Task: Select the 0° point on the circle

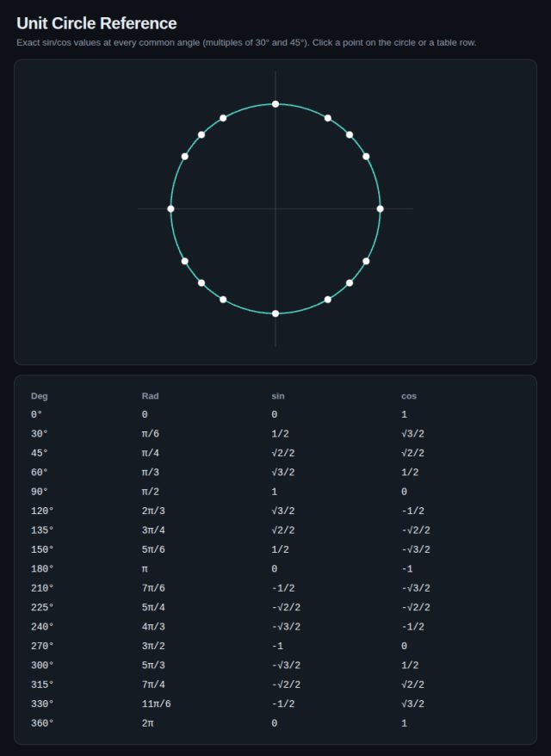Action: coord(380,208)
